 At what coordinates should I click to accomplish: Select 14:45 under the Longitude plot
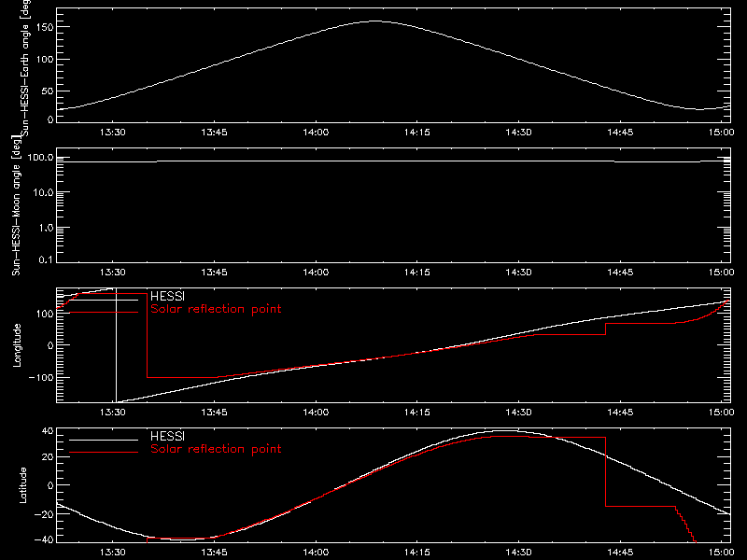[620, 413]
